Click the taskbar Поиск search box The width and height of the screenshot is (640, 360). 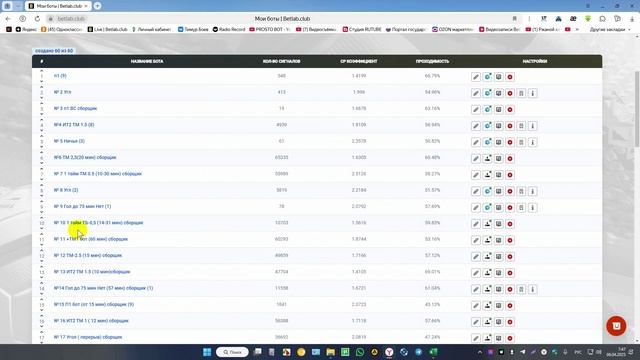[232, 352]
